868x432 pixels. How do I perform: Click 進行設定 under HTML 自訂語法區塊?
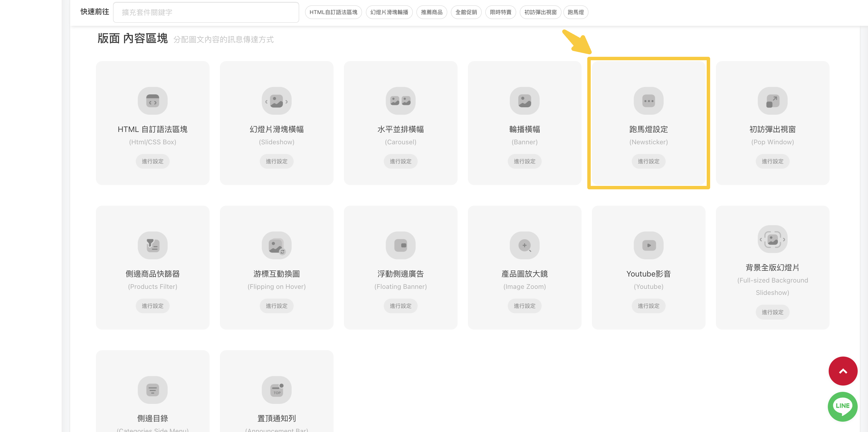tap(153, 161)
